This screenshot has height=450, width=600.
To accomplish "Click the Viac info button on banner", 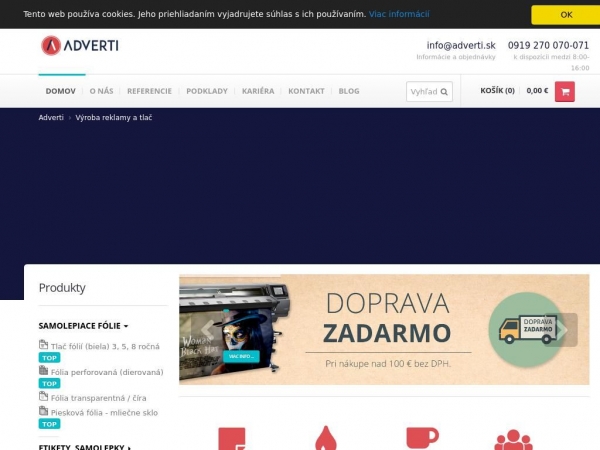I will 241,356.
